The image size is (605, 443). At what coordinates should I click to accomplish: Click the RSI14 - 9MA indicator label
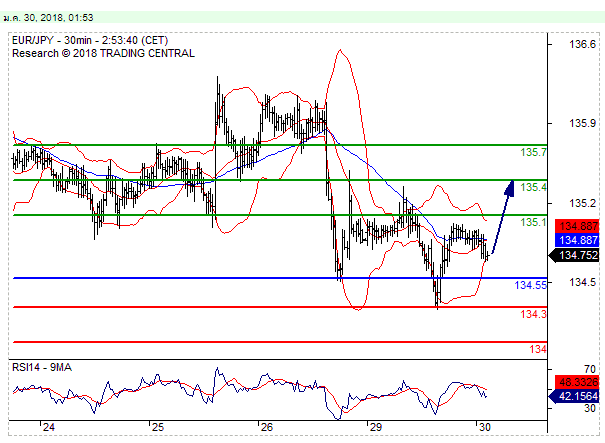(x=42, y=367)
